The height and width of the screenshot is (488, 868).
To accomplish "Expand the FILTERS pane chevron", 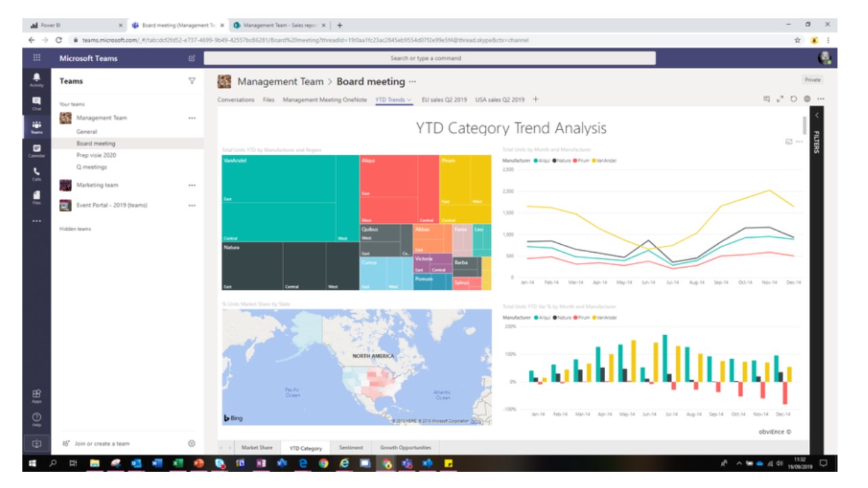I will (x=816, y=115).
